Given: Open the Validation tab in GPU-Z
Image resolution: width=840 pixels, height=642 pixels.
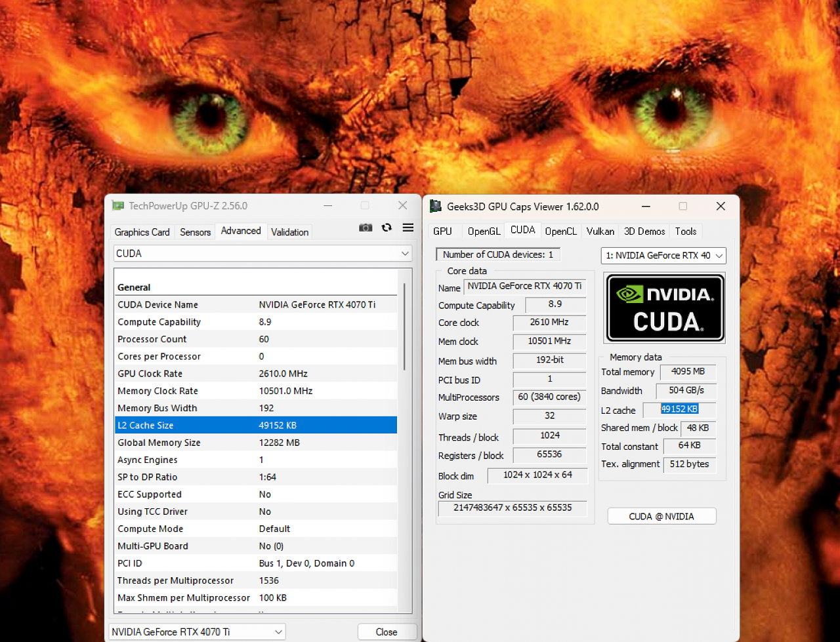Looking at the screenshot, I should 289,232.
